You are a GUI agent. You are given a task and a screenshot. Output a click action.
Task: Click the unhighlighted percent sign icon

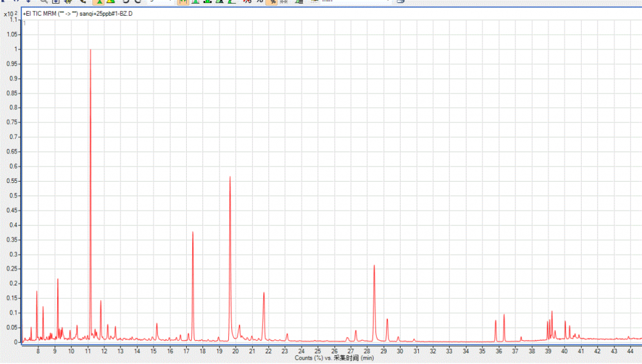click(x=260, y=2)
